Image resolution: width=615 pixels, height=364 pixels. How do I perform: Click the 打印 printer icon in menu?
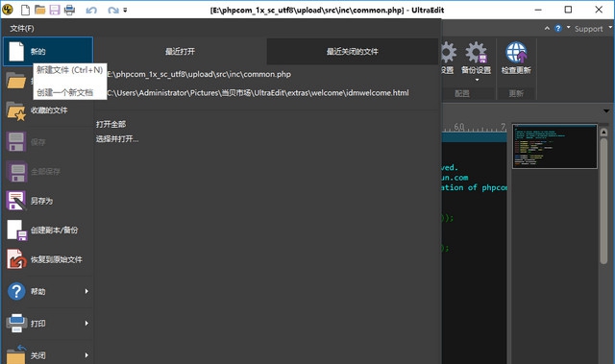pyautogui.click(x=16, y=324)
